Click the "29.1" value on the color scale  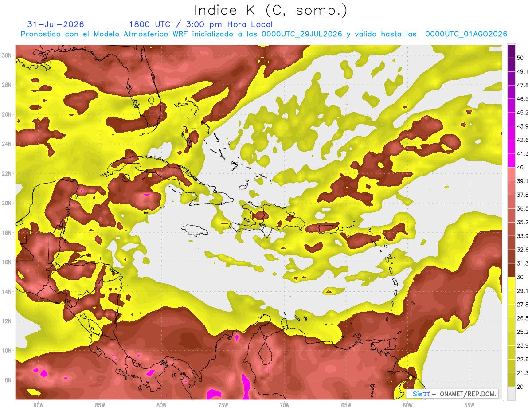coord(523,291)
